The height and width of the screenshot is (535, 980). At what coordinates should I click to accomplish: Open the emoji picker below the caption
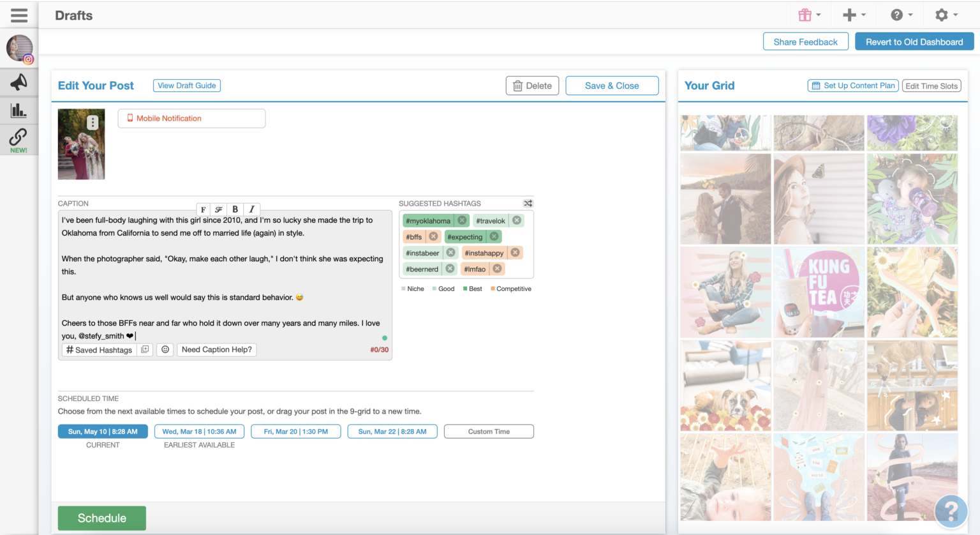coord(165,349)
